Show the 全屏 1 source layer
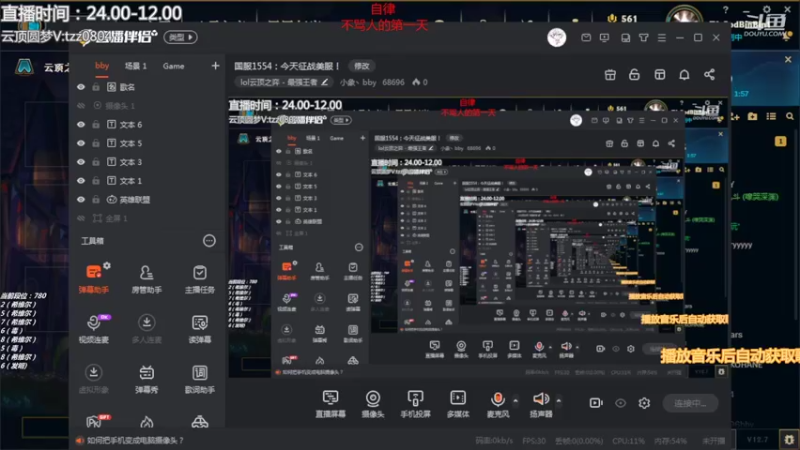 [x=81, y=218]
